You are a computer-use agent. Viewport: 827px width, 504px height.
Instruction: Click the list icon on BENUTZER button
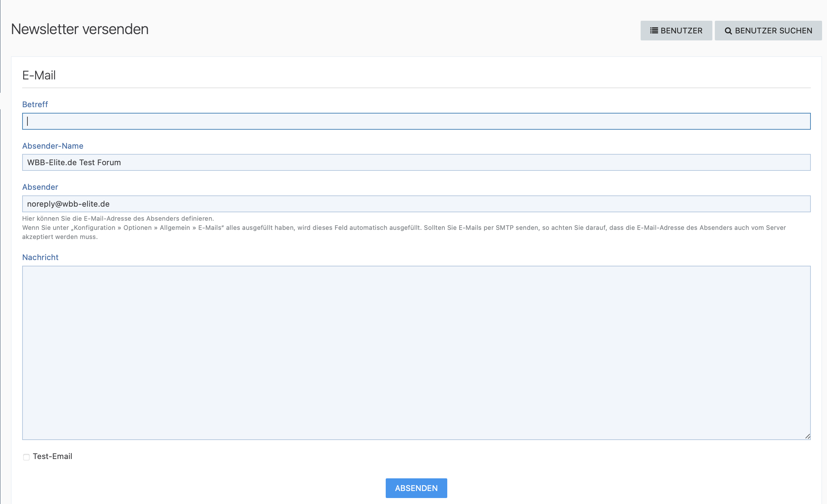(654, 31)
